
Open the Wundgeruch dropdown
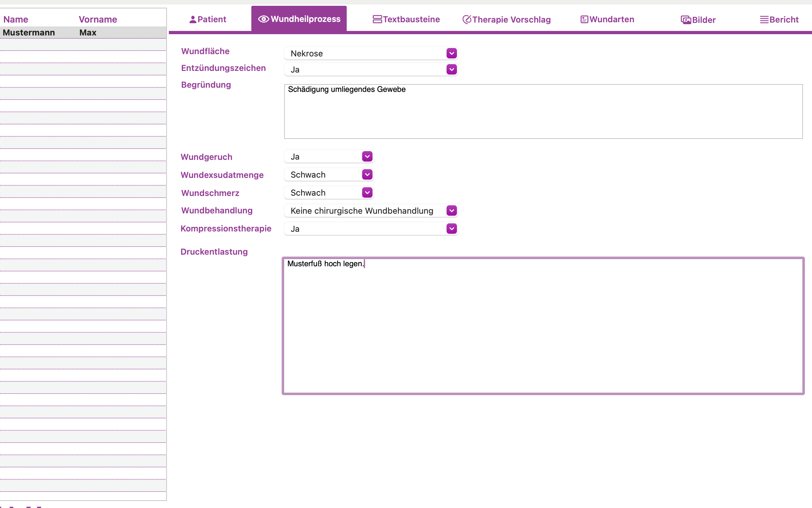pos(367,156)
